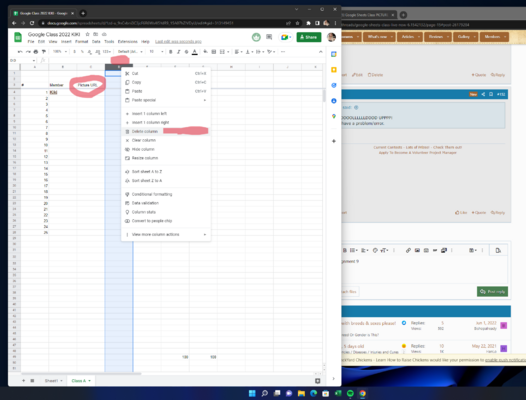Choose Sort sheet Z to A

(x=166, y=181)
